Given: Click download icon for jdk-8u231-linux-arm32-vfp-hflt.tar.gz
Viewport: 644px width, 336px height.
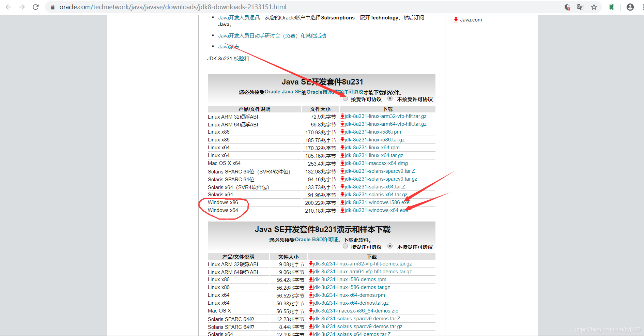Looking at the screenshot, I should (x=342, y=116).
